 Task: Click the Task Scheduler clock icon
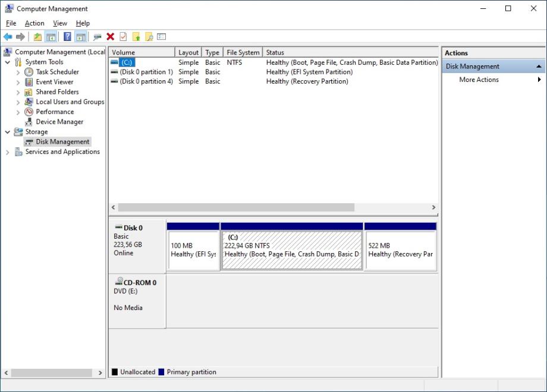pyautogui.click(x=29, y=72)
